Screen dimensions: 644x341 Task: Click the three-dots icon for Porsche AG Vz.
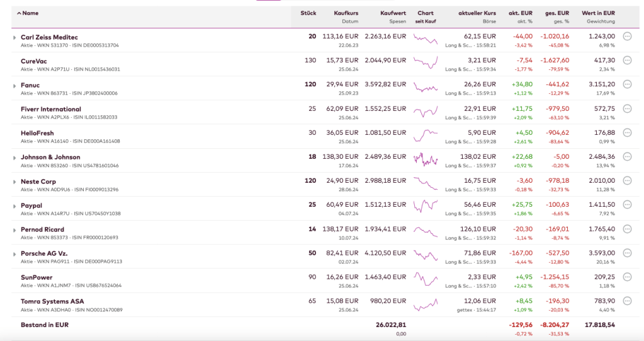(x=627, y=253)
